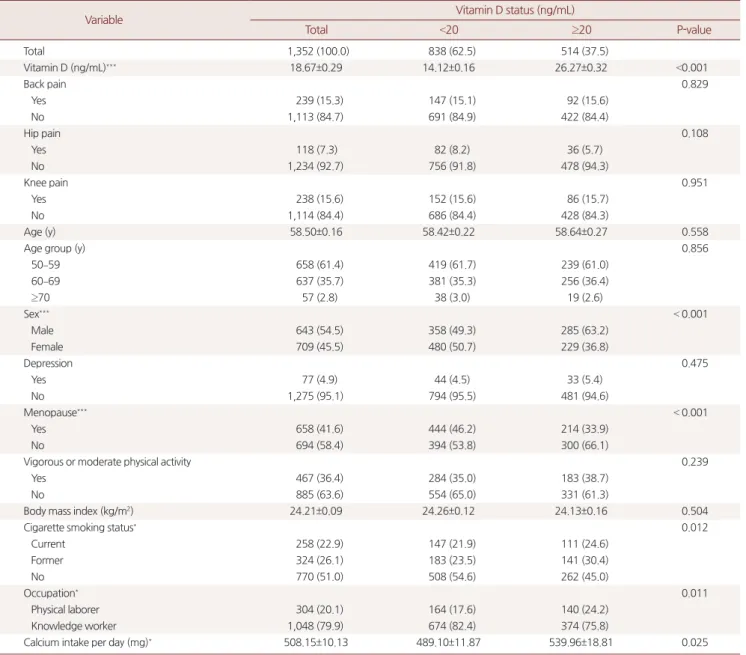
Task: Select total value '1,352 (100.0)'
Action: pyautogui.click(x=318, y=51)
